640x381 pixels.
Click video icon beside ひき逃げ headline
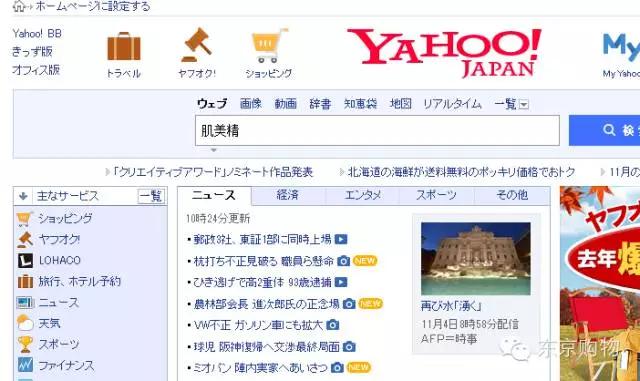(x=341, y=282)
